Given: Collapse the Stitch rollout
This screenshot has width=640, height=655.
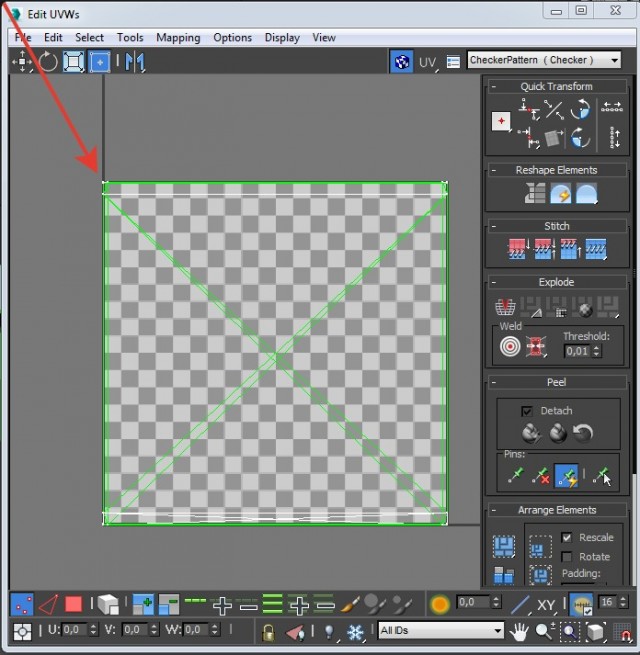Looking at the screenshot, I should click(494, 226).
